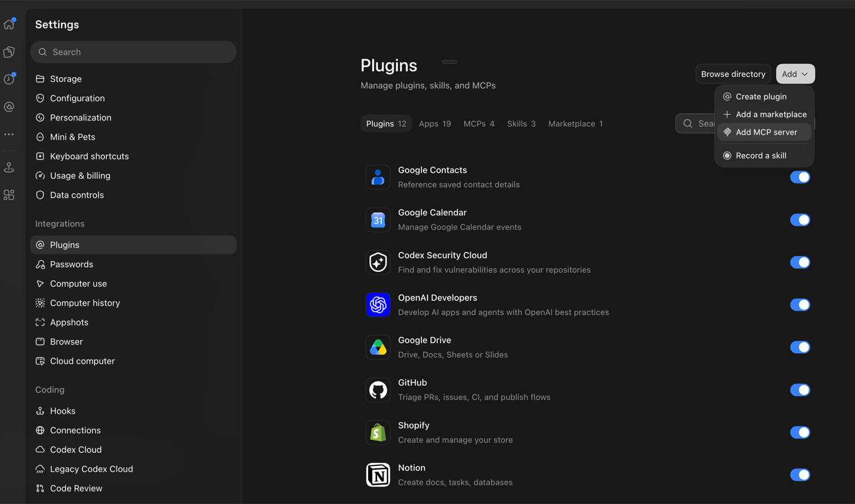Click the Settings search field
This screenshot has height=504, width=855.
click(x=133, y=52)
